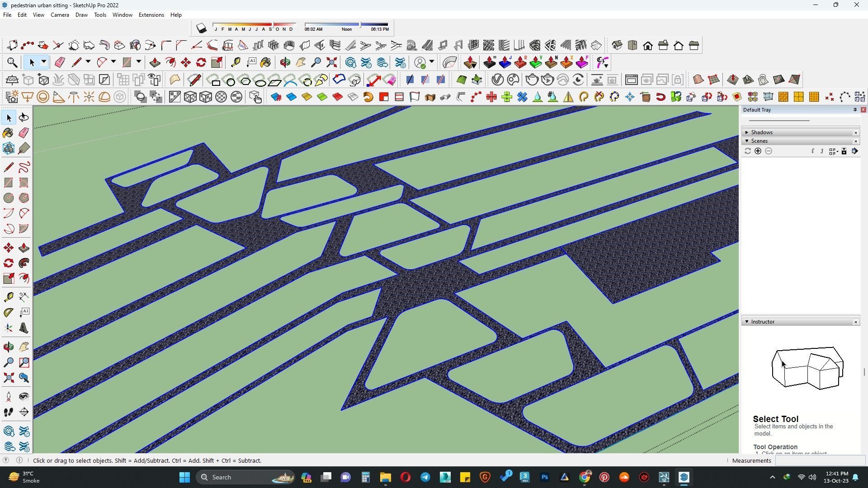Activate the 3D Text tool

click(24, 328)
